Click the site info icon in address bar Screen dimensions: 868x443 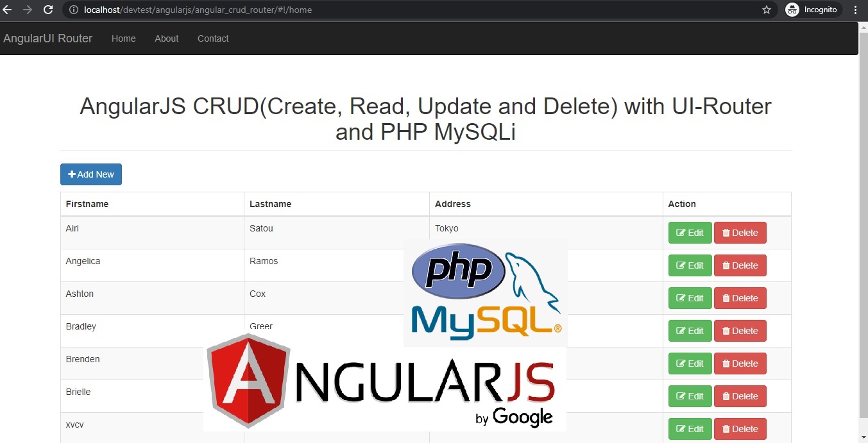tap(73, 10)
